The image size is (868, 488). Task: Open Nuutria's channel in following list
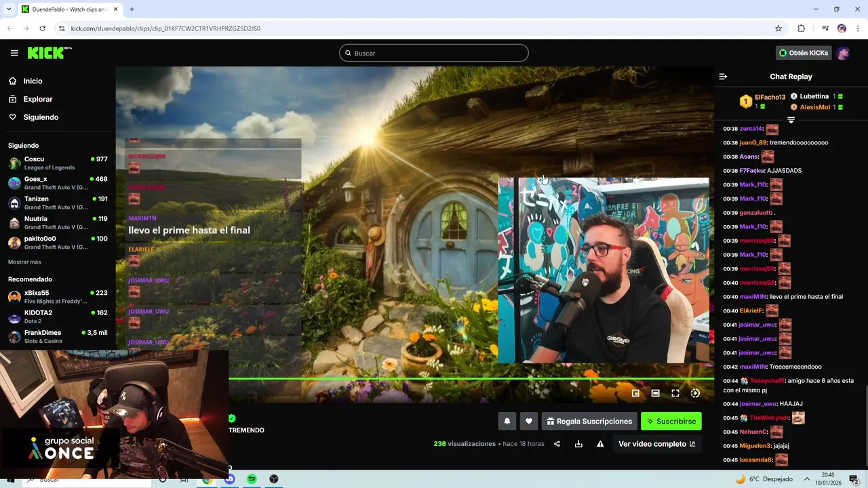pyautogui.click(x=58, y=222)
